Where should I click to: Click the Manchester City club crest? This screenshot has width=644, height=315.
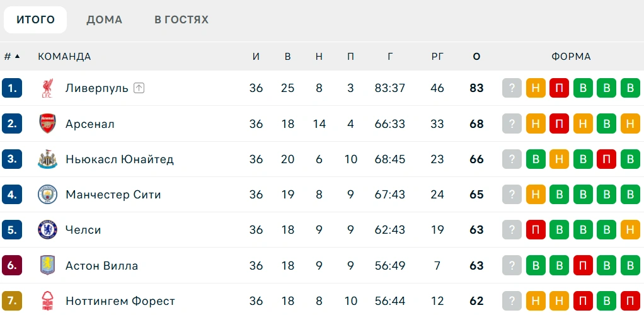(47, 195)
